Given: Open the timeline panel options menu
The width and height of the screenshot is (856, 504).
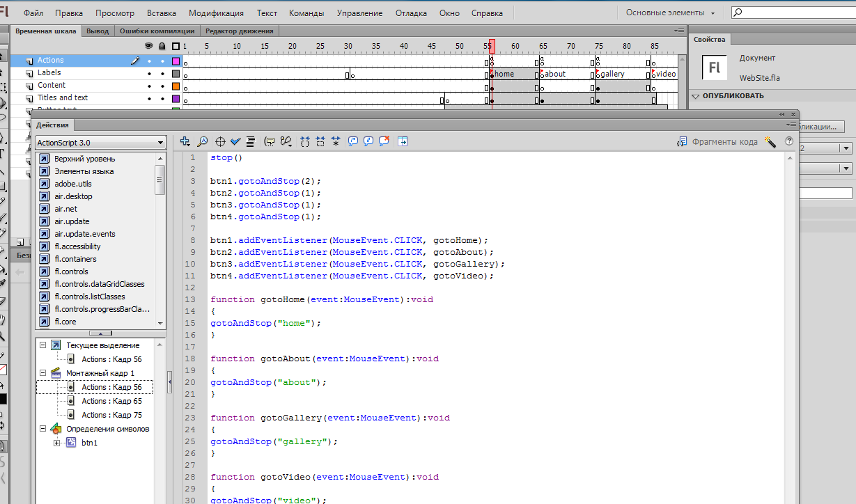Looking at the screenshot, I should [x=680, y=31].
